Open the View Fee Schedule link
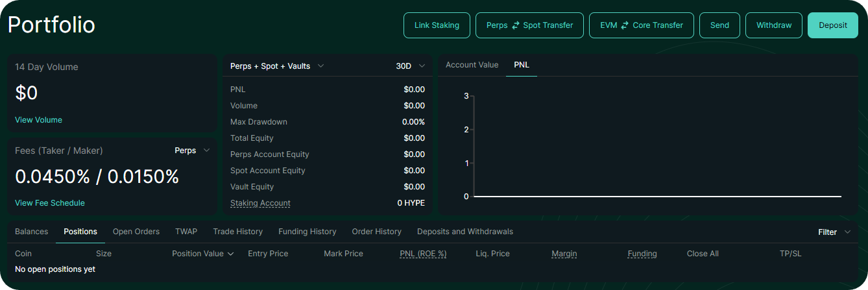 click(x=50, y=203)
